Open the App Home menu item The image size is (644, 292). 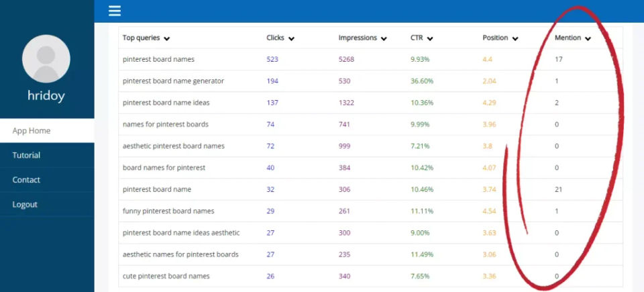[47, 131]
